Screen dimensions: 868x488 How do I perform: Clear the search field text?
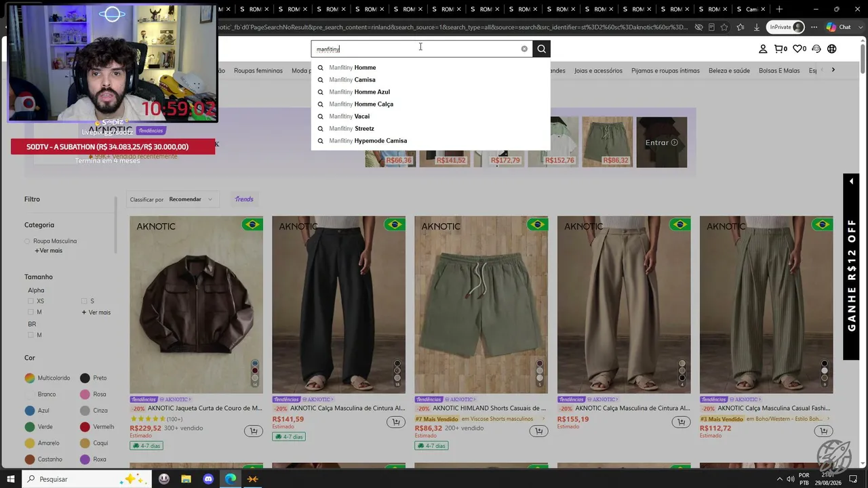pyautogui.click(x=524, y=49)
